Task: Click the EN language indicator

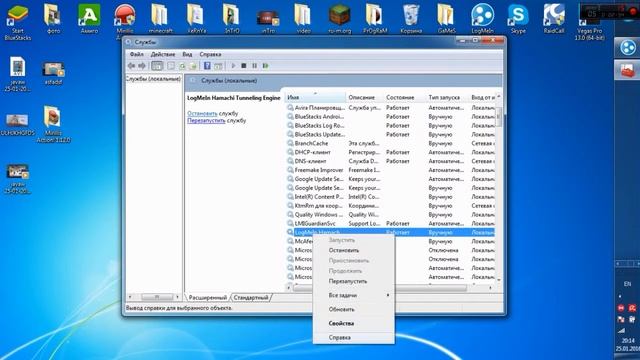Action: coord(627,284)
